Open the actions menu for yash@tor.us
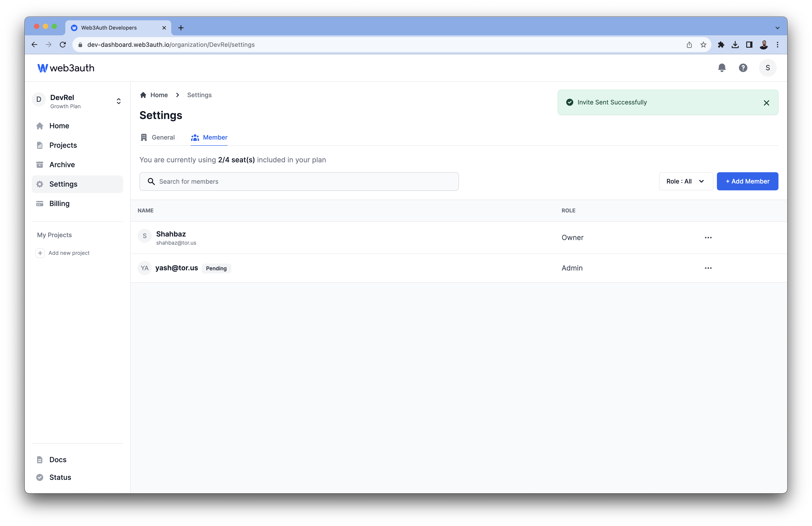812x526 pixels. [x=708, y=268]
